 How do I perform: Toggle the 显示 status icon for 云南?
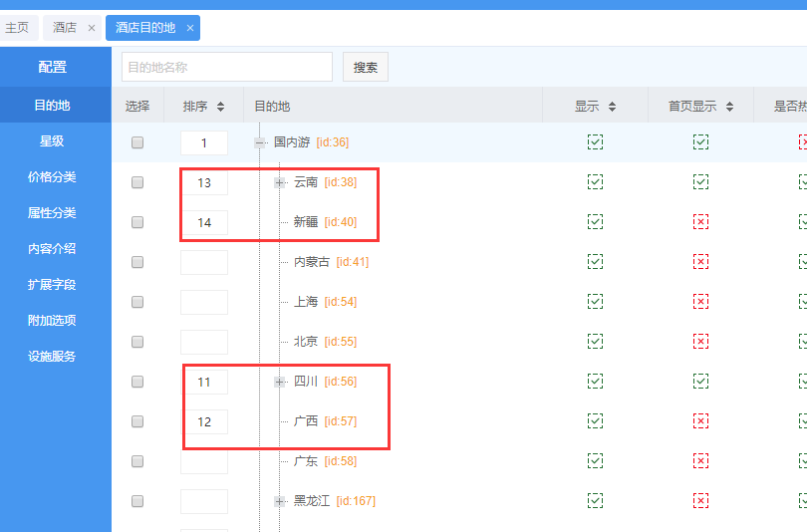(595, 182)
